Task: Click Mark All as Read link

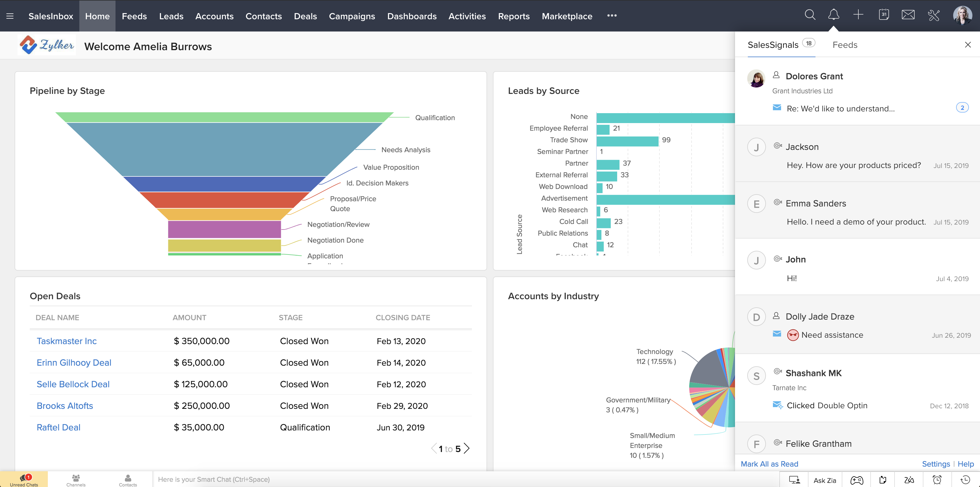Action: tap(770, 464)
